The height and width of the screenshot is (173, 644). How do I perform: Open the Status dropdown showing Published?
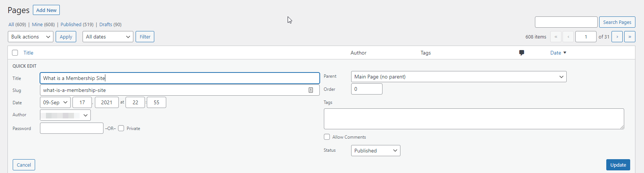375,151
